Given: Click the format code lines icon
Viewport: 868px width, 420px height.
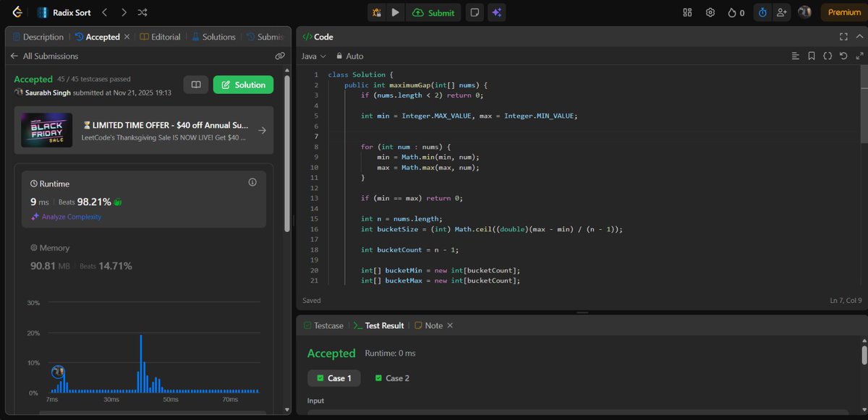Looking at the screenshot, I should tap(795, 56).
